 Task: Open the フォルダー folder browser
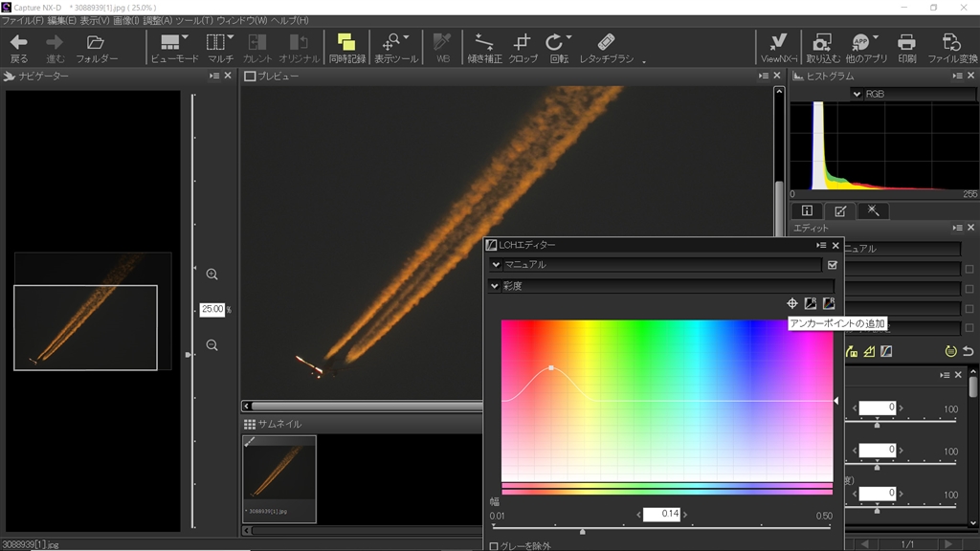[96, 48]
